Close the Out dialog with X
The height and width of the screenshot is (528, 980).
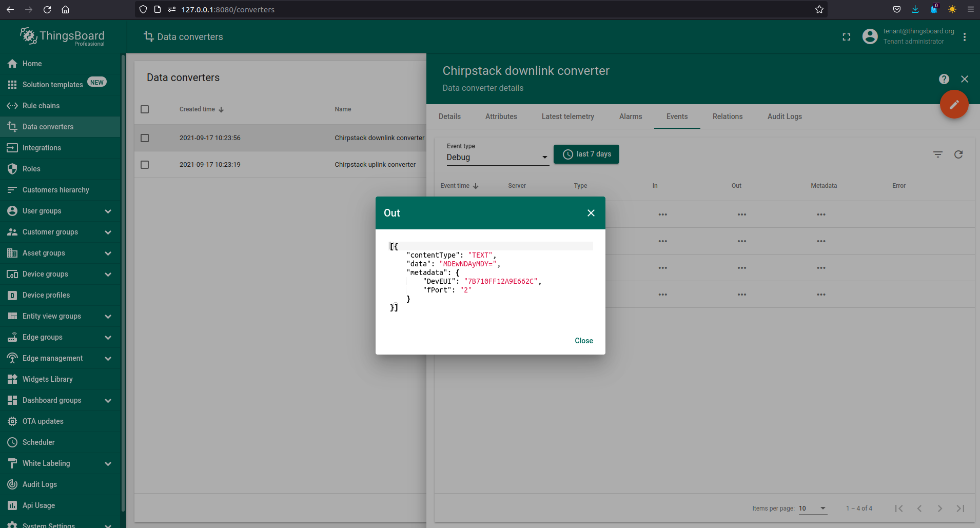(x=591, y=213)
